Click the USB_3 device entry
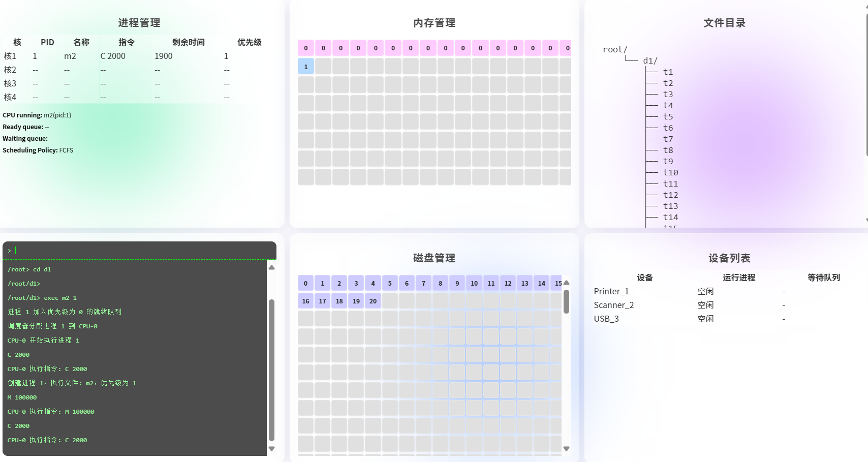The height and width of the screenshot is (462, 868). click(x=606, y=319)
